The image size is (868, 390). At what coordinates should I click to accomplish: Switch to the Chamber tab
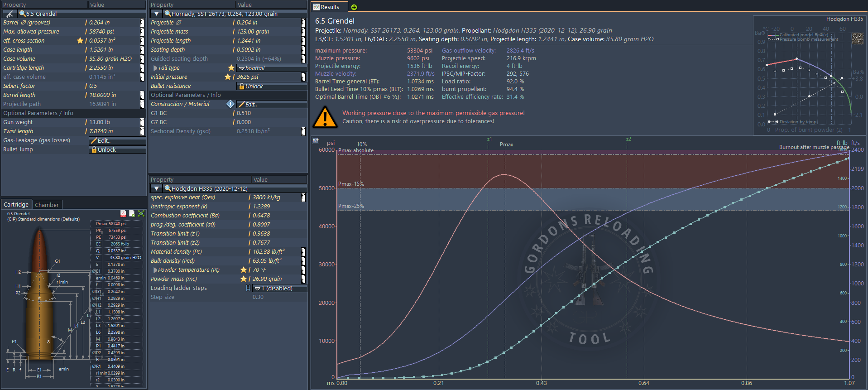pos(47,205)
